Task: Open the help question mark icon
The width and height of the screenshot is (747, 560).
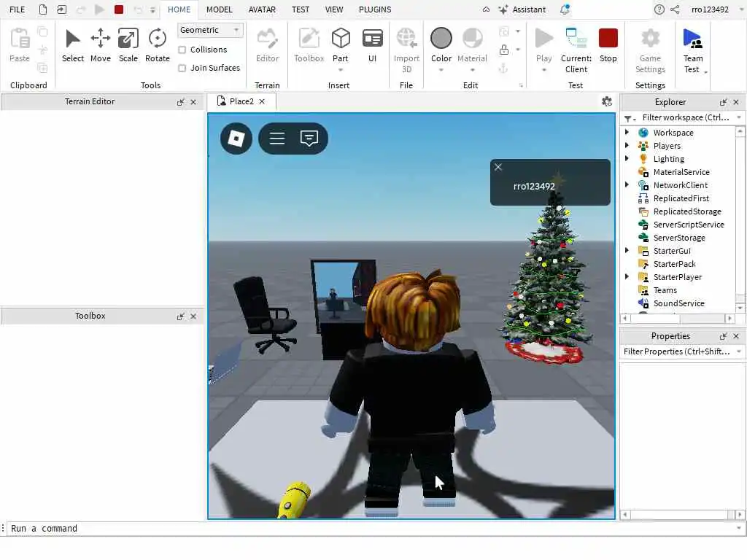Action: pyautogui.click(x=659, y=9)
